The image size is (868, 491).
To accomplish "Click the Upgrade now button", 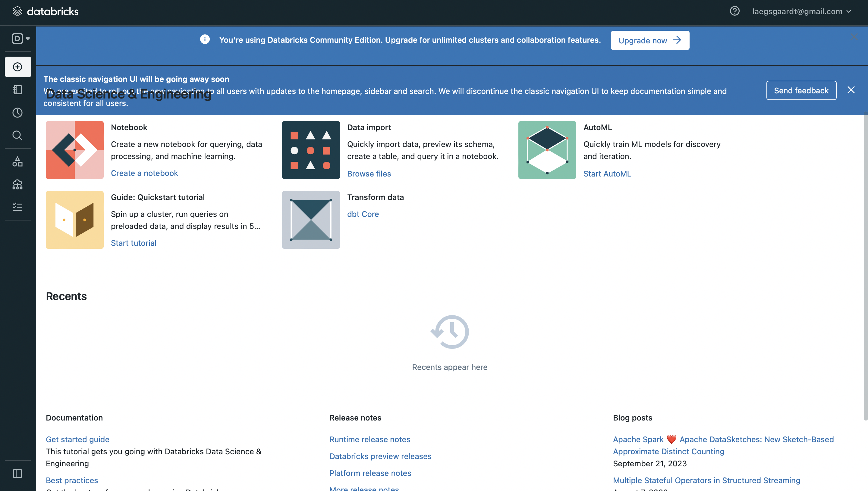I will (x=650, y=40).
